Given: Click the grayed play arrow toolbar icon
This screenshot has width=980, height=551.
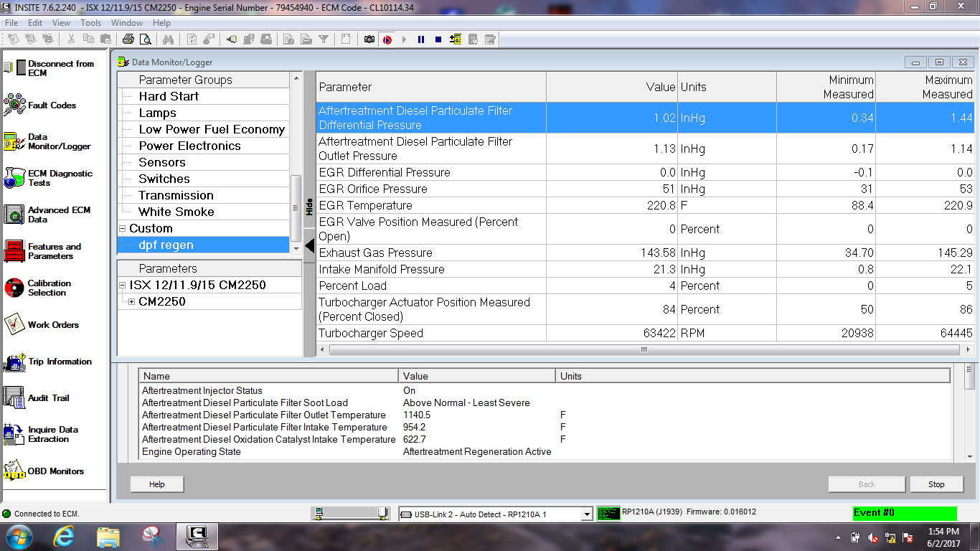Looking at the screenshot, I should (404, 39).
